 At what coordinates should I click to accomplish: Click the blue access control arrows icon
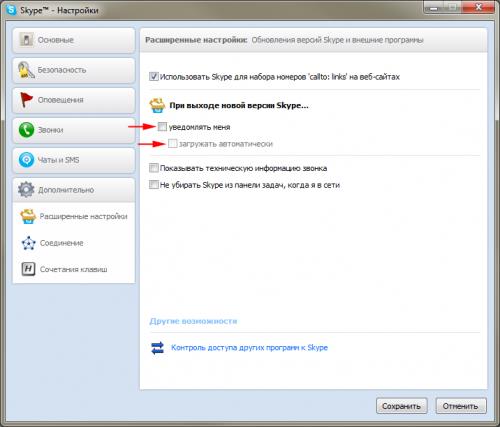pyautogui.click(x=157, y=348)
